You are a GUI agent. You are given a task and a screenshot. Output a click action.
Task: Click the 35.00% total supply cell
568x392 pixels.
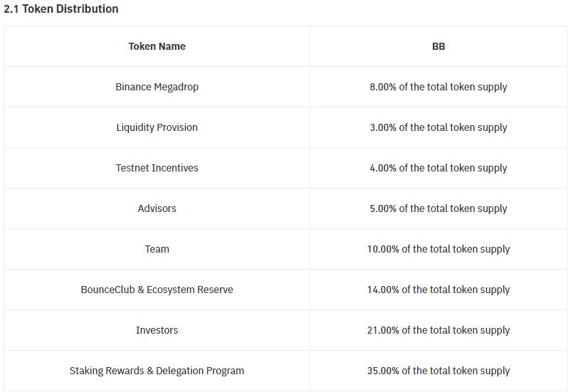point(438,371)
